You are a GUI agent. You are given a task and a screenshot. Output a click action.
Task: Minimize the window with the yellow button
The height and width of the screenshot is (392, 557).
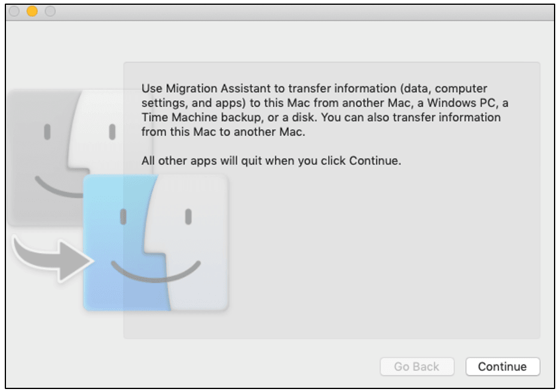click(32, 11)
